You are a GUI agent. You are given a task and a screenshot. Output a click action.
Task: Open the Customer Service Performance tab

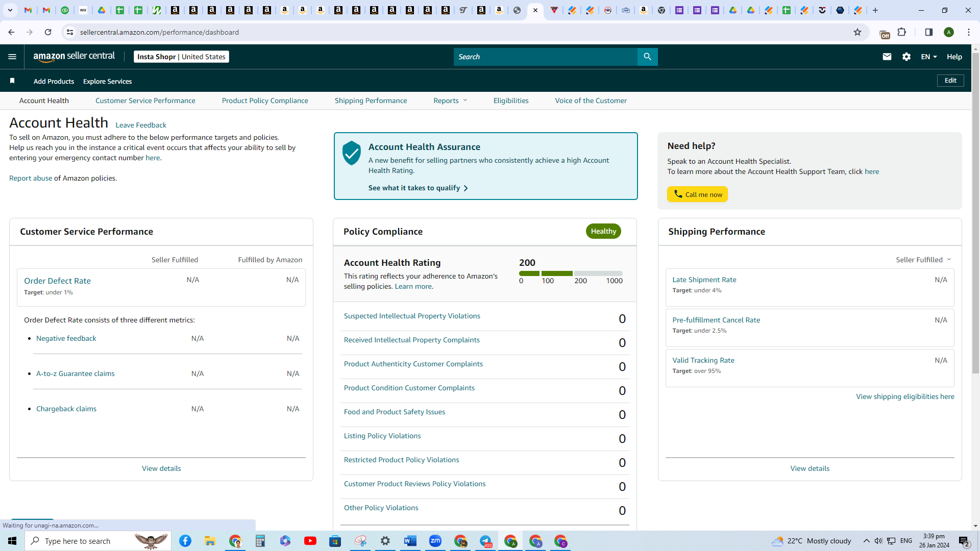click(x=145, y=101)
